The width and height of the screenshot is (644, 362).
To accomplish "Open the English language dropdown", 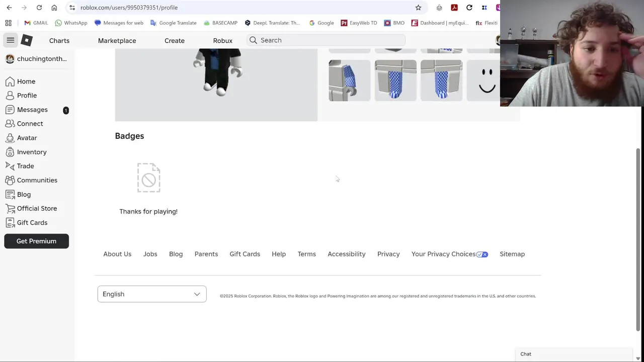I will coord(152,294).
